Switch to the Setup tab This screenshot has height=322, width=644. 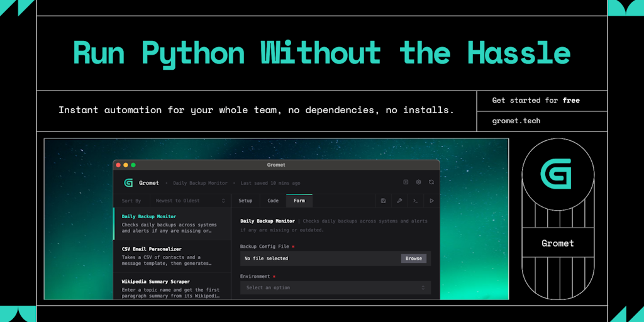tap(245, 201)
